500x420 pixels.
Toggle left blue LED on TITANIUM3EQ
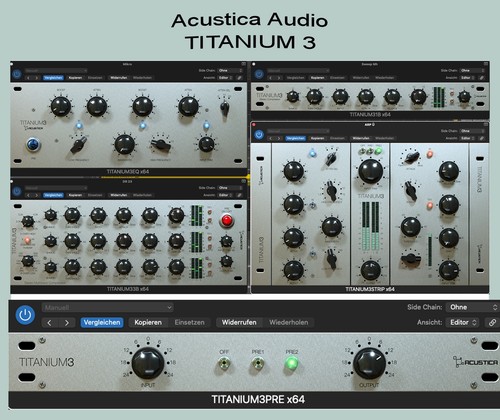point(79,126)
